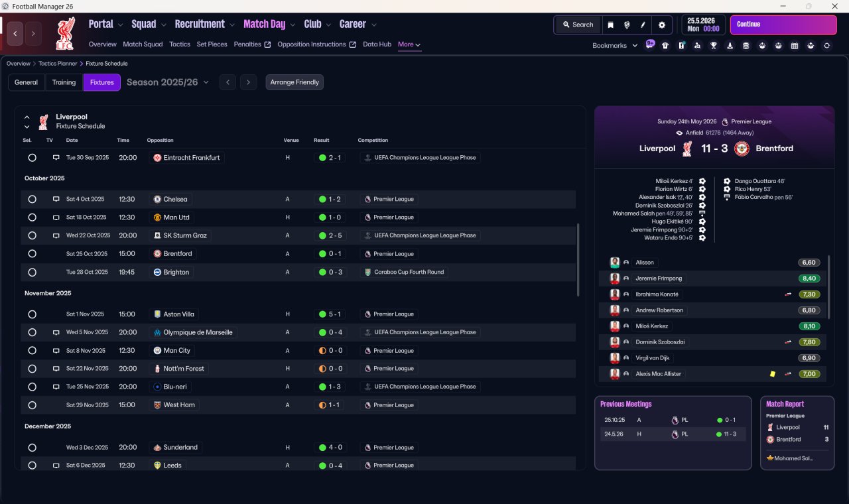Click the Carabao Cup competition icon
The image size is (849, 504).
click(x=368, y=272)
